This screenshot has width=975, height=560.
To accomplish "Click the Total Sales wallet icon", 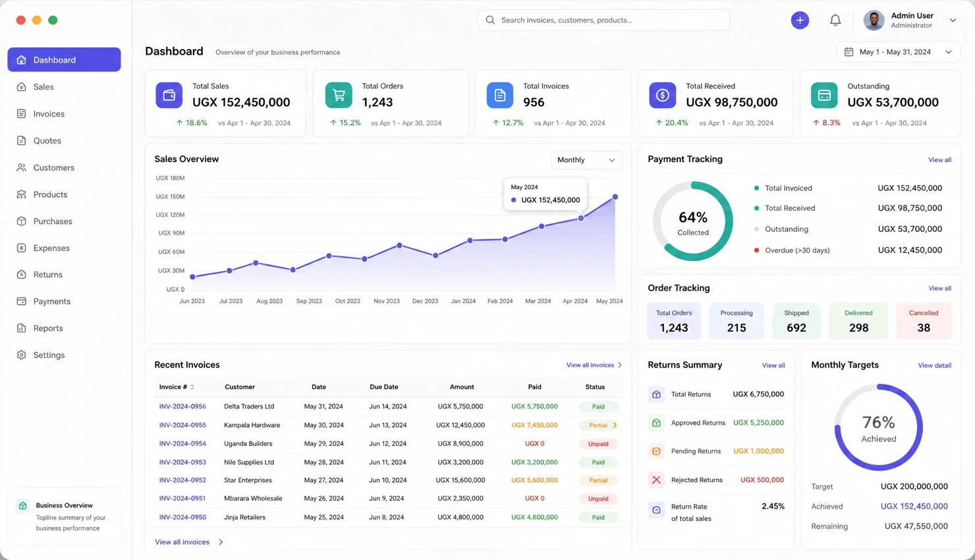I will click(169, 95).
